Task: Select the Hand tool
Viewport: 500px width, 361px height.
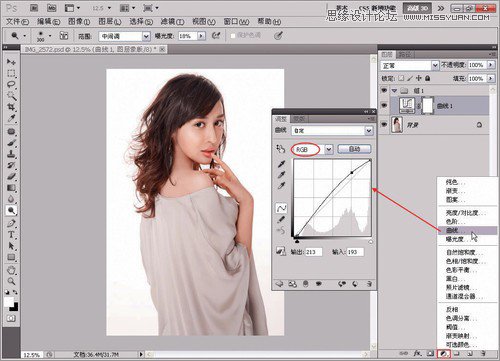Action: tap(11, 270)
